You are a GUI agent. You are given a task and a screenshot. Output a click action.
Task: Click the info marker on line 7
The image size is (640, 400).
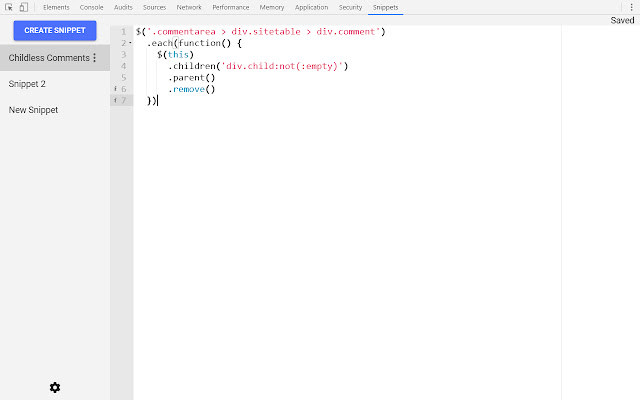[x=116, y=100]
